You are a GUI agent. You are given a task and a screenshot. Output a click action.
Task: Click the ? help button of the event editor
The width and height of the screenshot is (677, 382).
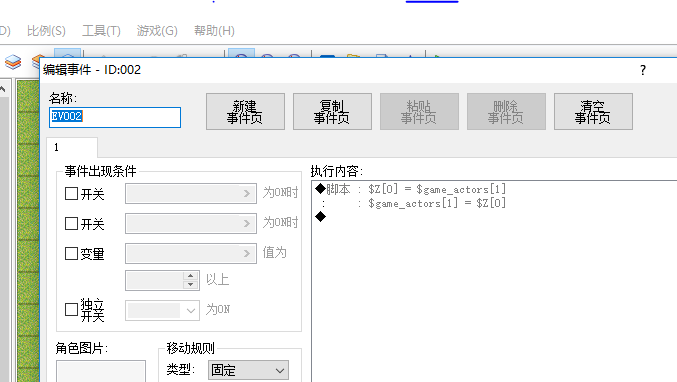(x=642, y=70)
